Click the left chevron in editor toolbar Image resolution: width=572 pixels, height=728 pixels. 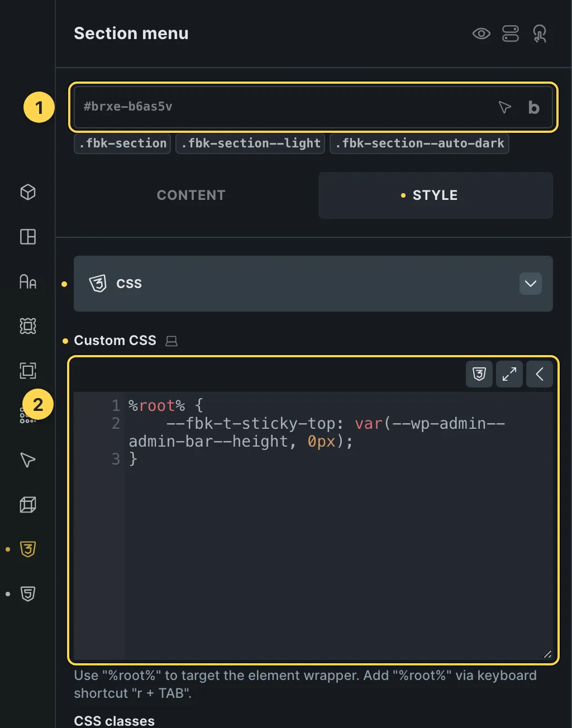[539, 374]
